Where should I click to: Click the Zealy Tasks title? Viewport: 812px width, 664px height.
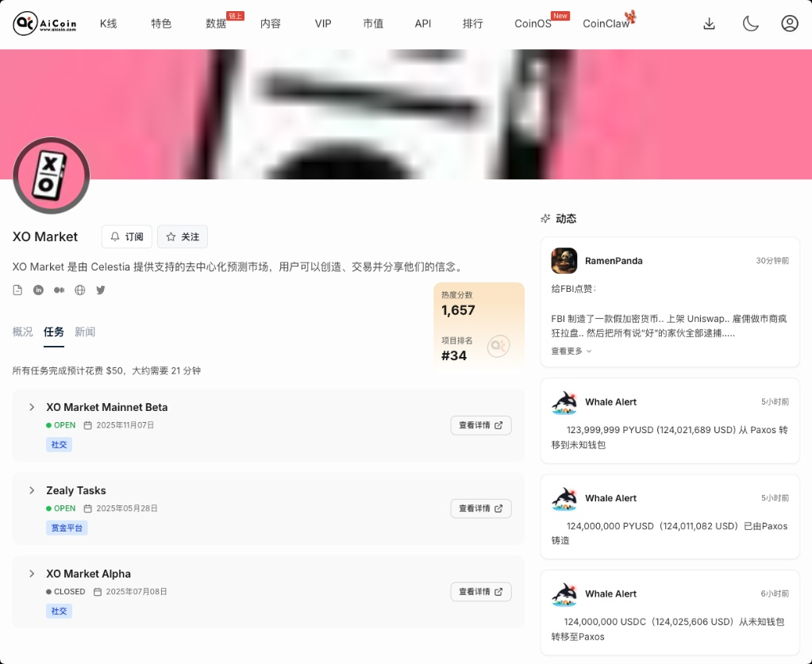(76, 490)
